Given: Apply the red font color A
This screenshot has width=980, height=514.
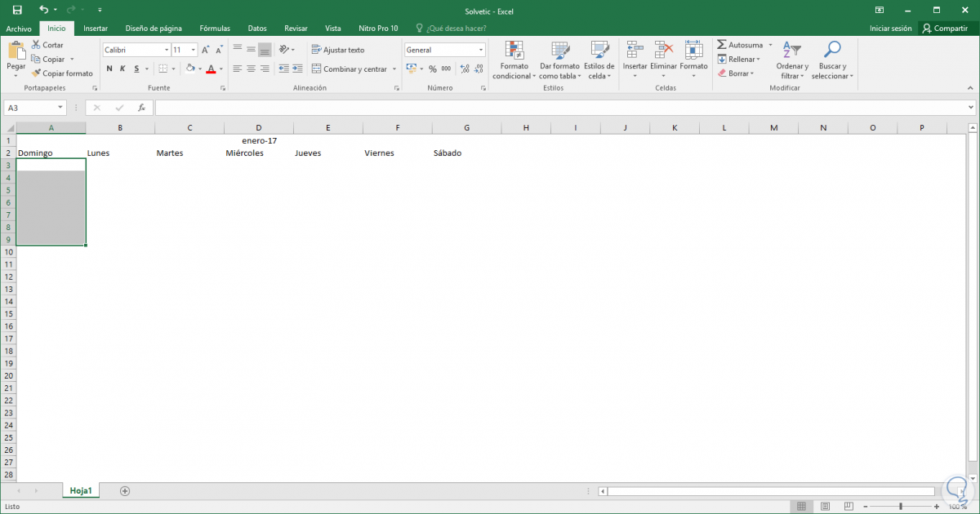Looking at the screenshot, I should tap(211, 69).
